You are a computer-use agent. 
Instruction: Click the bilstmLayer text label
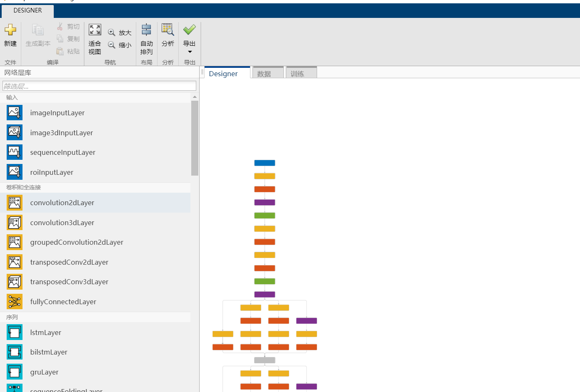pos(49,352)
